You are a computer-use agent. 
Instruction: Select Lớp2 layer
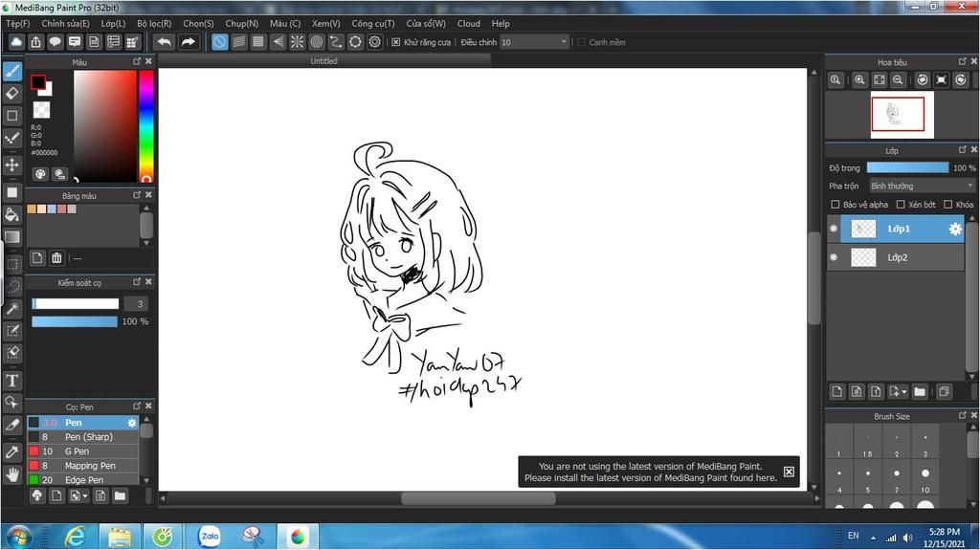[x=896, y=257]
